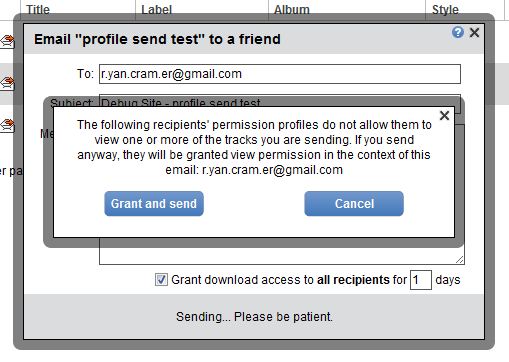The image size is (509, 362).
Task: Click the download access days number field
Action: click(421, 280)
